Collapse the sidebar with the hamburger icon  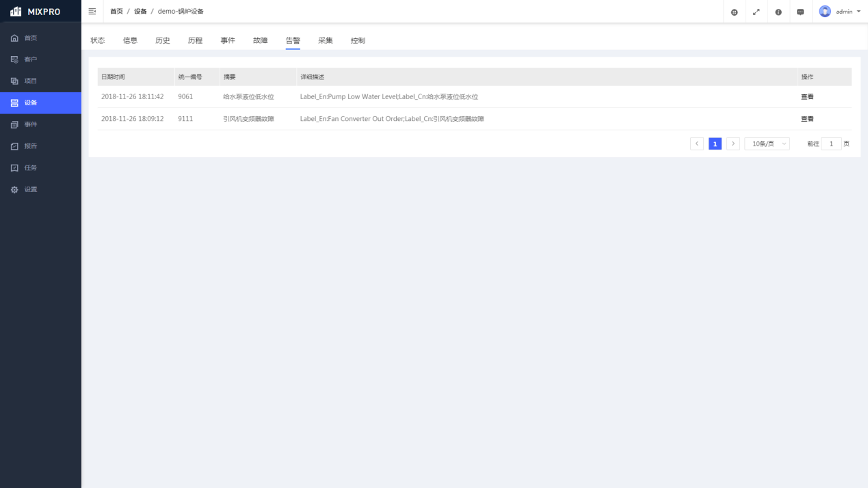tap(92, 12)
